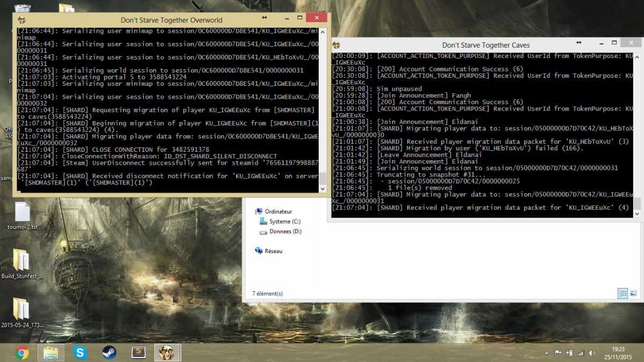Image resolution: width=644 pixels, height=362 pixels.
Task: Select Réseau in the Explorer navigation pane
Action: tap(273, 251)
